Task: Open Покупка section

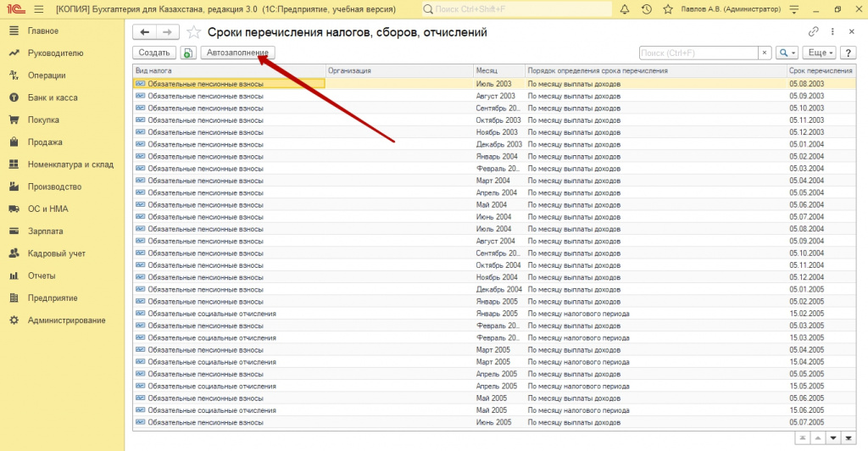Action: point(43,120)
